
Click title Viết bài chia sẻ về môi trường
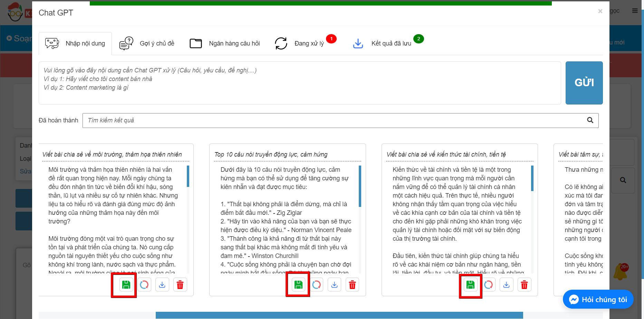coord(112,154)
